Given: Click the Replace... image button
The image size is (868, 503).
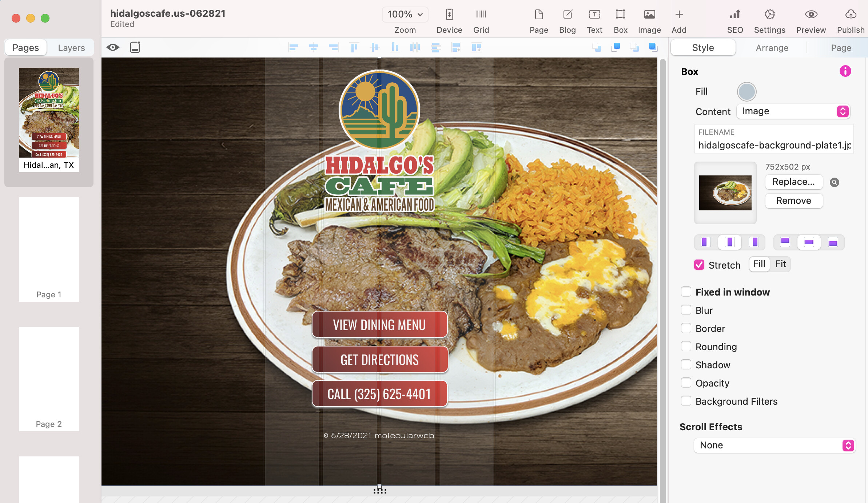Looking at the screenshot, I should [x=794, y=182].
